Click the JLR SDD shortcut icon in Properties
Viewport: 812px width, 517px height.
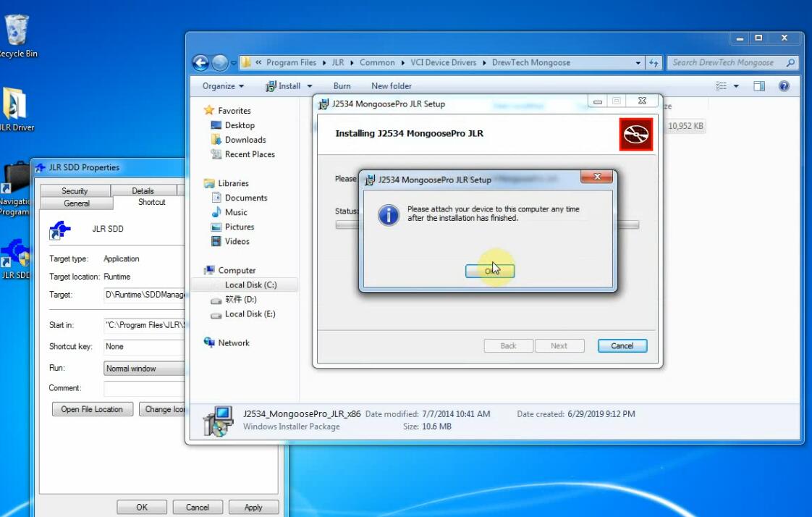(x=59, y=230)
